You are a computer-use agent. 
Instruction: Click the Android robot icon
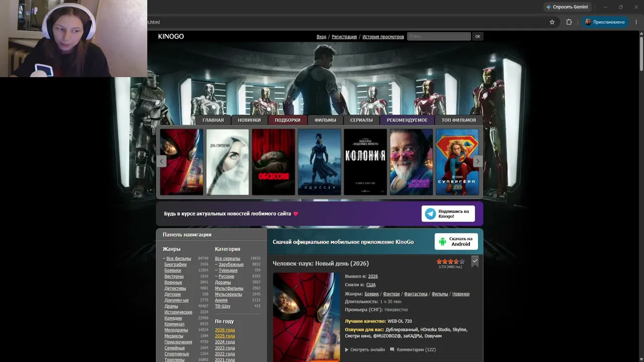(x=443, y=242)
